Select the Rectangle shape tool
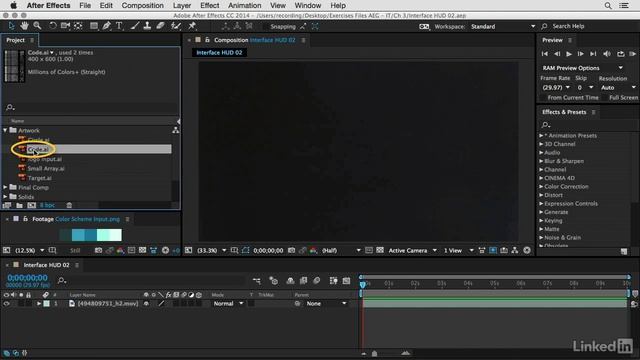This screenshot has width=640, height=360. point(94,26)
